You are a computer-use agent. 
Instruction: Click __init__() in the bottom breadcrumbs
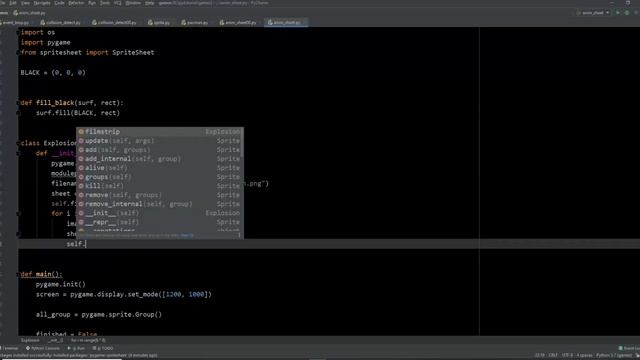pos(56,340)
